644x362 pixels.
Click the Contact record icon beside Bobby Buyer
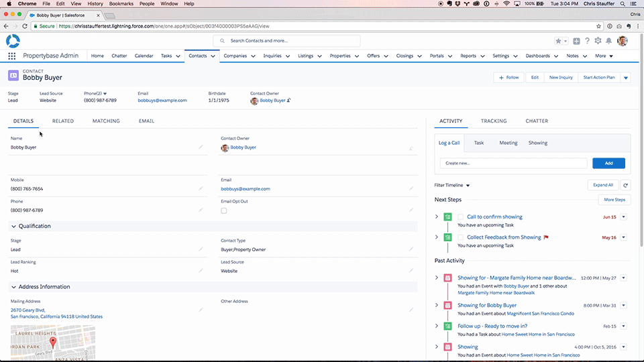(x=13, y=75)
